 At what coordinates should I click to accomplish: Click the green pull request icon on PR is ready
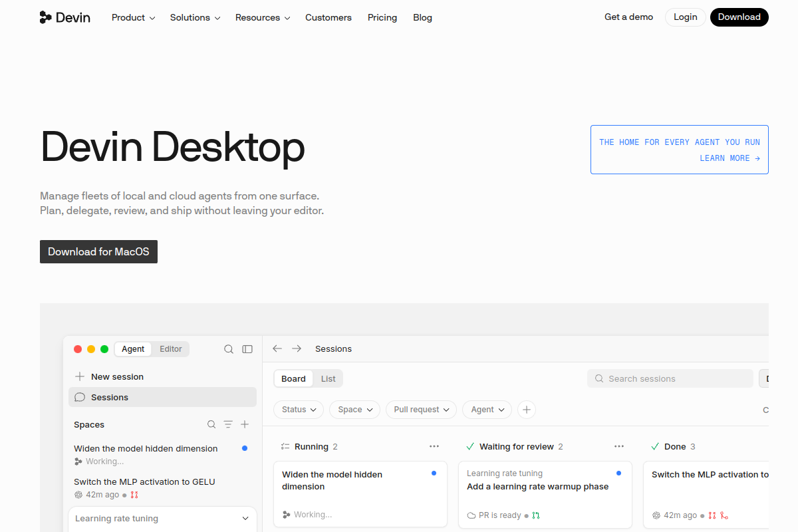536,515
